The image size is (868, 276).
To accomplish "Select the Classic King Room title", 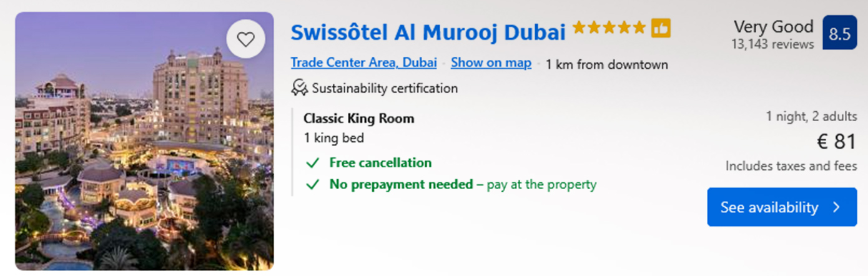I will [x=358, y=119].
